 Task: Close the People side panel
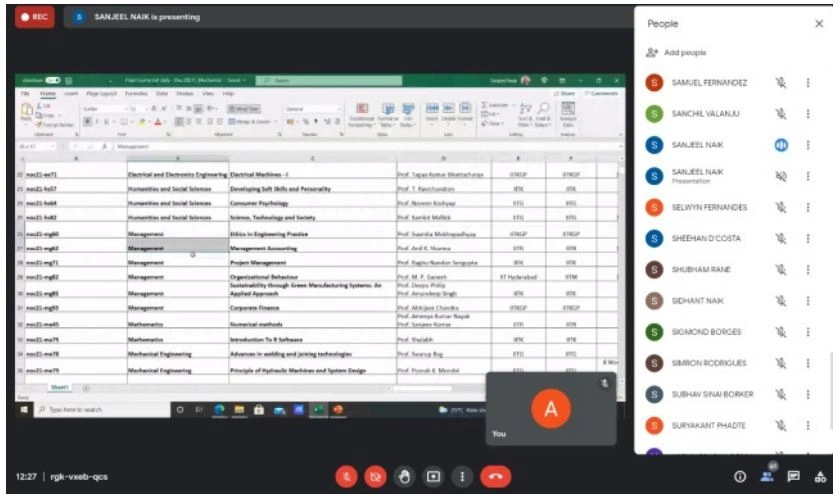[819, 24]
